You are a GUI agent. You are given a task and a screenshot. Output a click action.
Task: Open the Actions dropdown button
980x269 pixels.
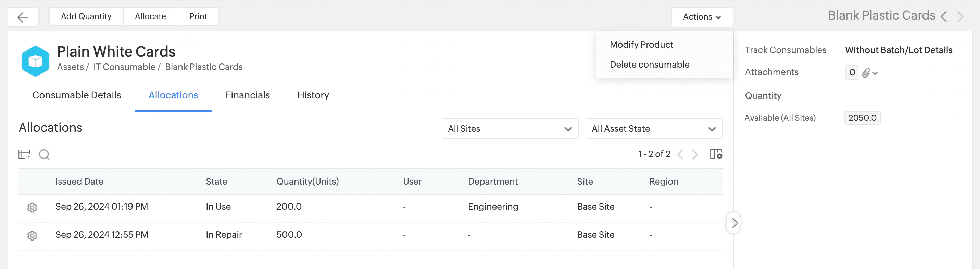pyautogui.click(x=702, y=17)
